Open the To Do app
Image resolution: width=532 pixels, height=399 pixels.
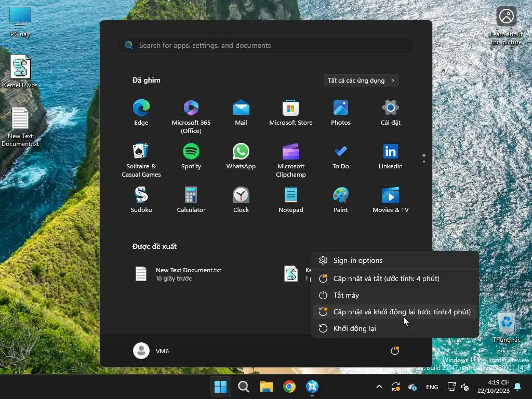point(341,156)
